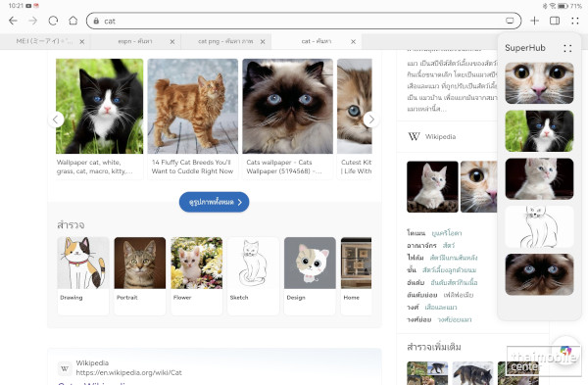This screenshot has width=588, height=385.
Task: Click the blue view all images button
Action: (x=214, y=202)
